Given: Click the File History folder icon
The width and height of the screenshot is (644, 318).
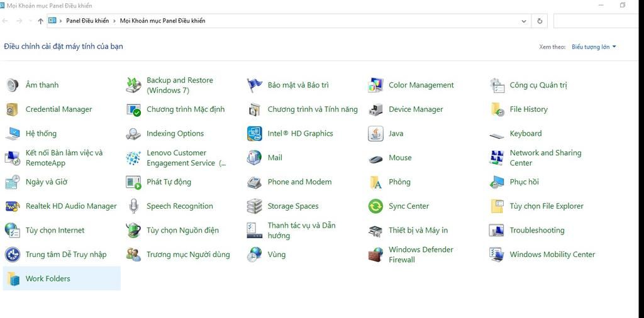Looking at the screenshot, I should point(497,109).
